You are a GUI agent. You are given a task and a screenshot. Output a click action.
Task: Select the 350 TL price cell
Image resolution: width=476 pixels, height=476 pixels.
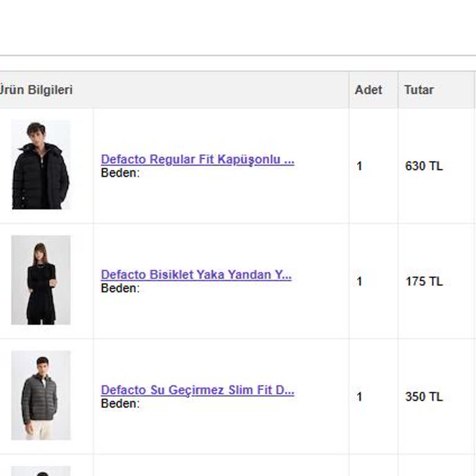click(424, 397)
